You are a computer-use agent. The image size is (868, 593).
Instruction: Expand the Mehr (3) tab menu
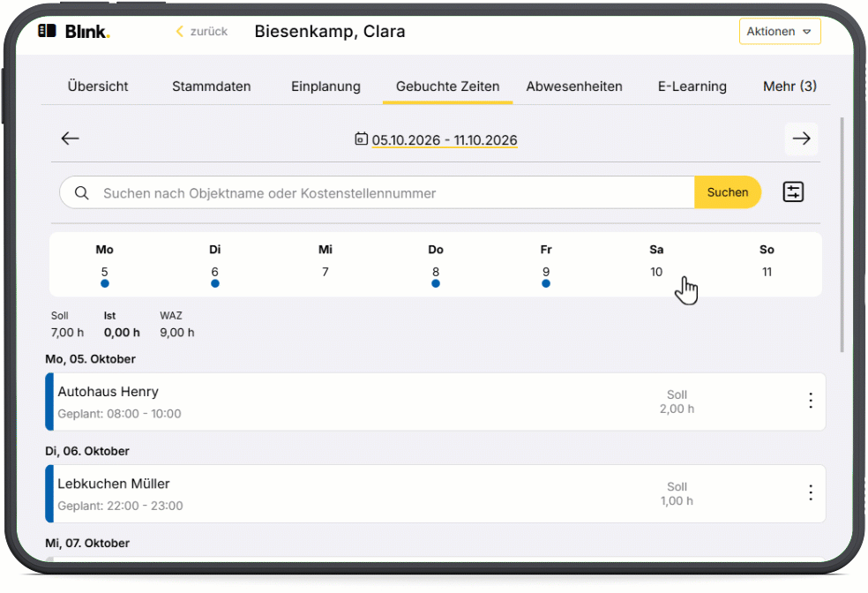click(789, 86)
